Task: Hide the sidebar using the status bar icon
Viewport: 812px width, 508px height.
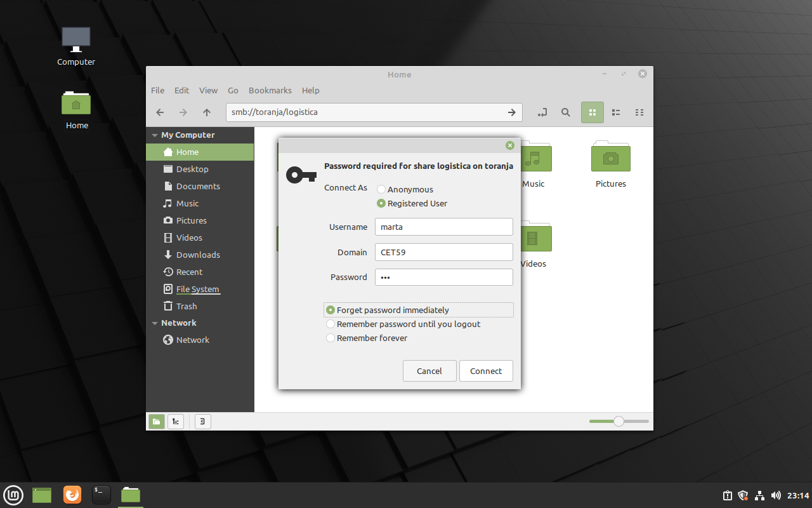Action: coord(202,421)
